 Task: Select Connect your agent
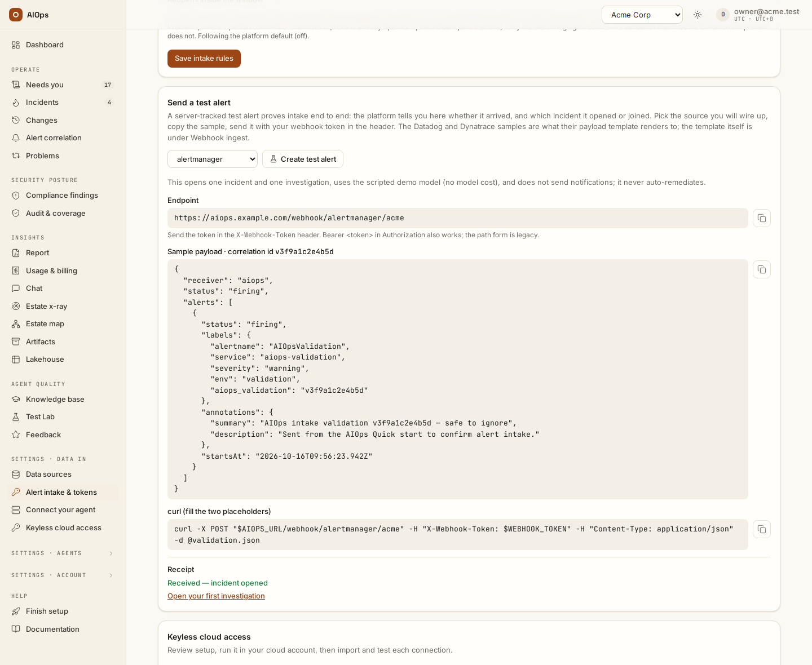[63, 510]
